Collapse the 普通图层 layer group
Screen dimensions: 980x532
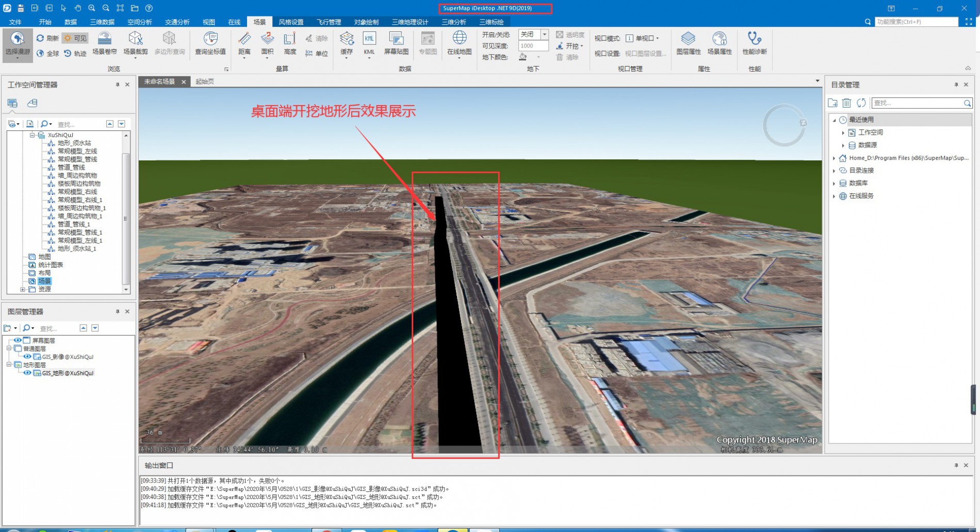(x=9, y=348)
